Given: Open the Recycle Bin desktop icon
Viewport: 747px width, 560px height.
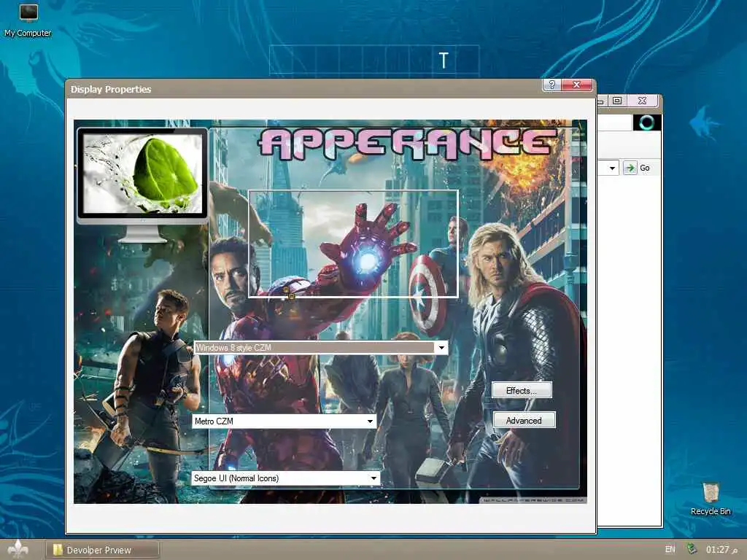Looking at the screenshot, I should (711, 499).
